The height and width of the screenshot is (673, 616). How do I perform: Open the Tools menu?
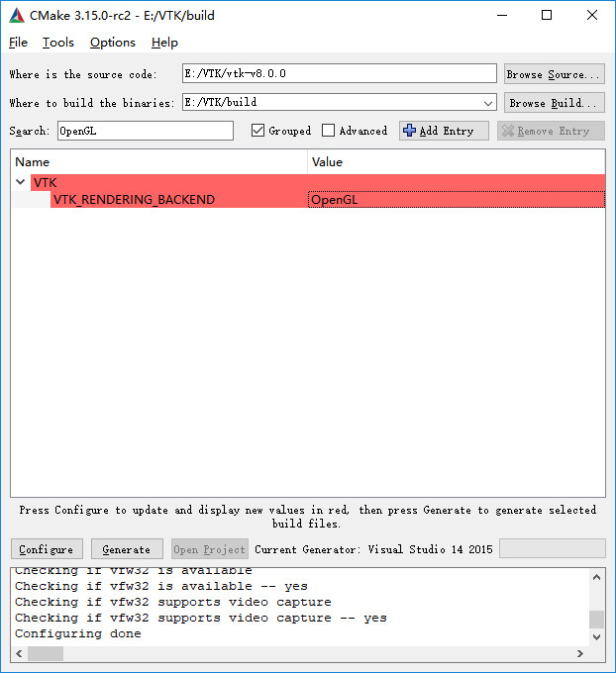click(58, 43)
